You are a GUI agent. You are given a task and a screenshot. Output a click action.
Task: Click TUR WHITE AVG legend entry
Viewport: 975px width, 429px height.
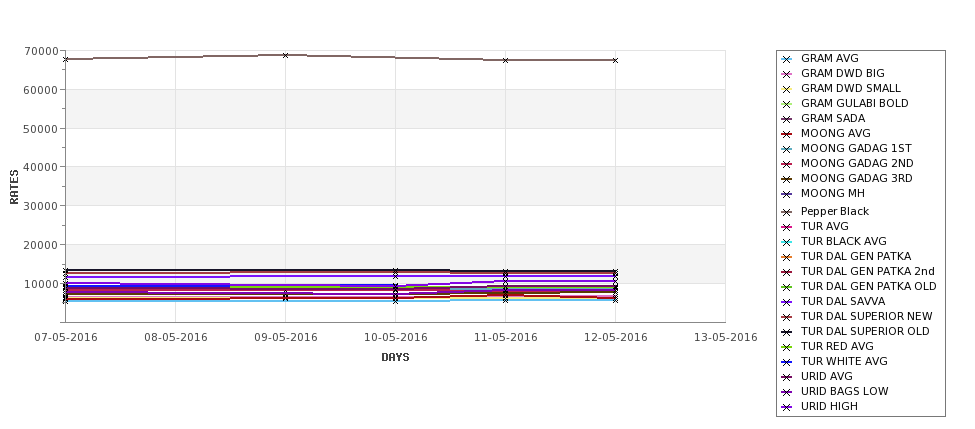(834, 361)
